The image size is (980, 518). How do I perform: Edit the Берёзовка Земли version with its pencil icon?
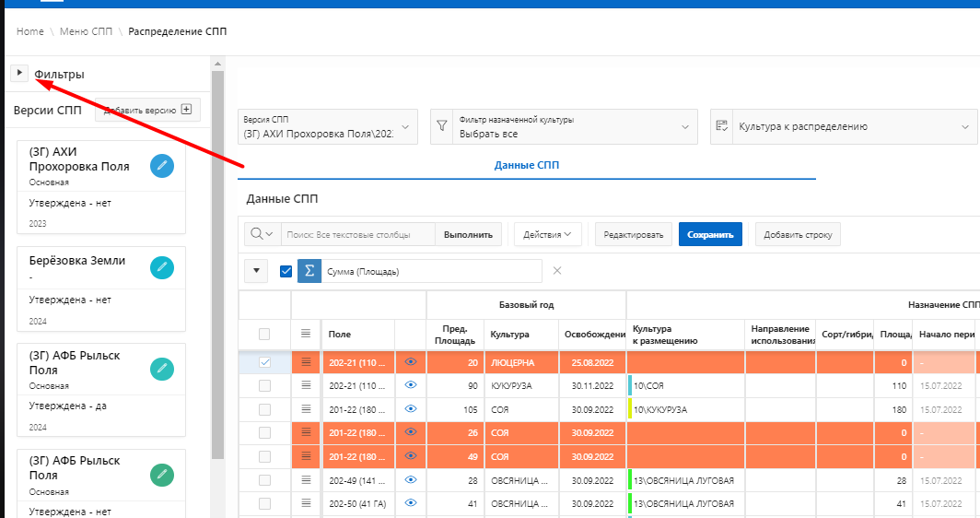pos(162,267)
